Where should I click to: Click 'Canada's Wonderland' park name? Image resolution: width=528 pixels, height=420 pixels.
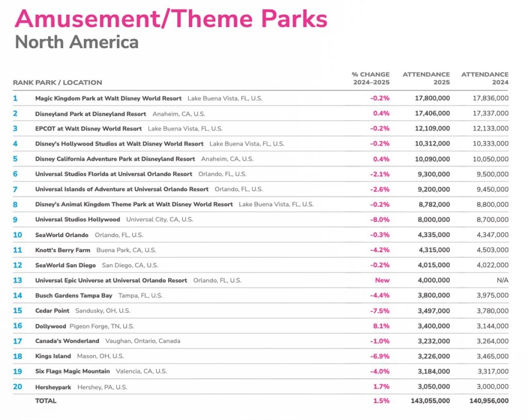pos(68,341)
